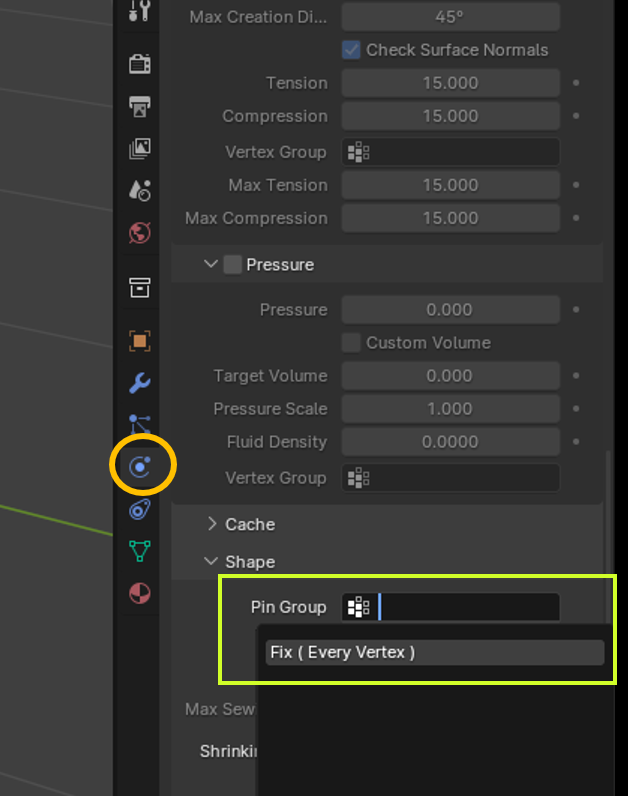
Task: Collapse the Pressure panel
Action: (211, 264)
